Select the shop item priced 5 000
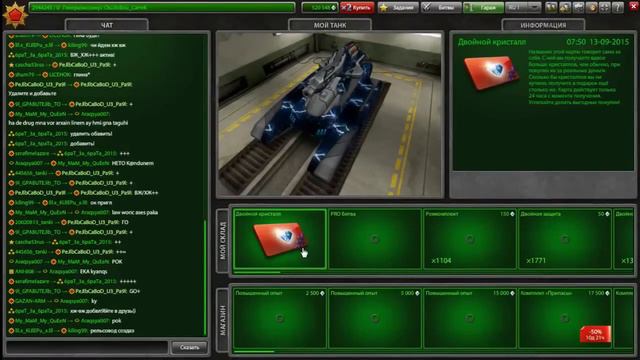640x360 pixels. point(375,318)
